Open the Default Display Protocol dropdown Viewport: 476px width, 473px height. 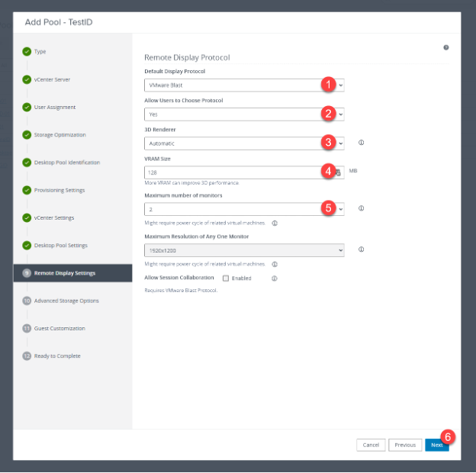pos(244,85)
